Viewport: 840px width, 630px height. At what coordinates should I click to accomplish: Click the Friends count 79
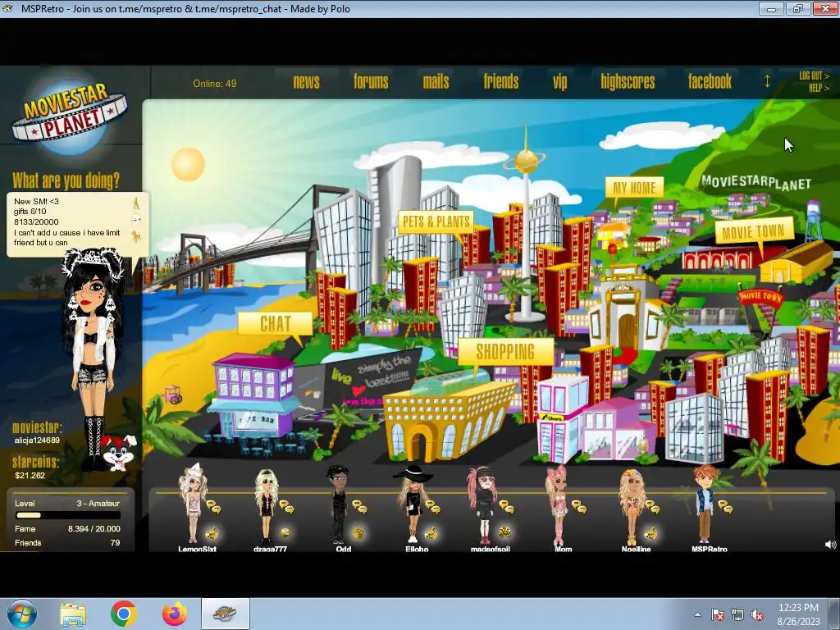(x=115, y=543)
